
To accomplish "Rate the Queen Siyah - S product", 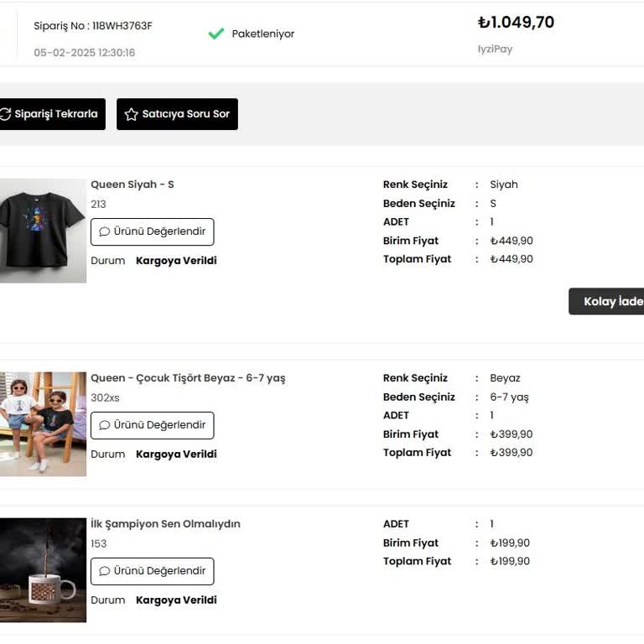I will pos(153,231).
